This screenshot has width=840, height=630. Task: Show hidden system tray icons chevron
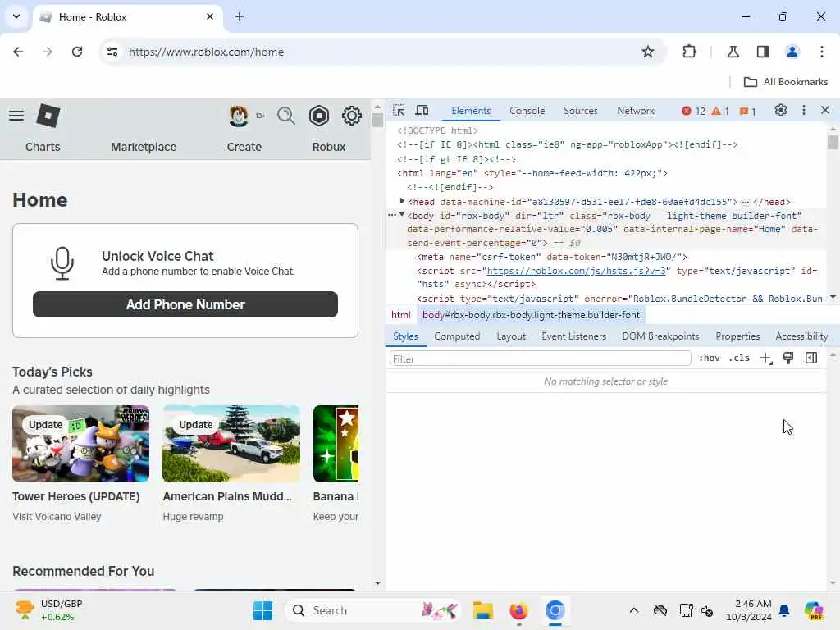click(x=634, y=610)
